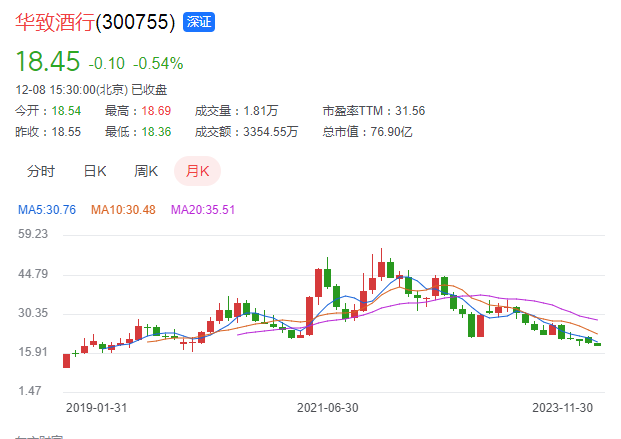Click the 1.47 price axis label
621x439 pixels.
pyautogui.click(x=30, y=391)
